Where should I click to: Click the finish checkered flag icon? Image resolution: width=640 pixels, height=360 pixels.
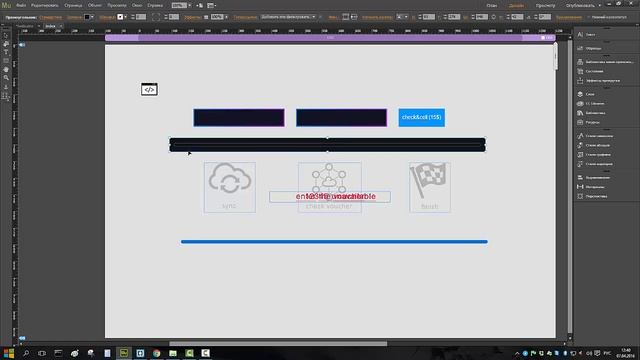429,180
